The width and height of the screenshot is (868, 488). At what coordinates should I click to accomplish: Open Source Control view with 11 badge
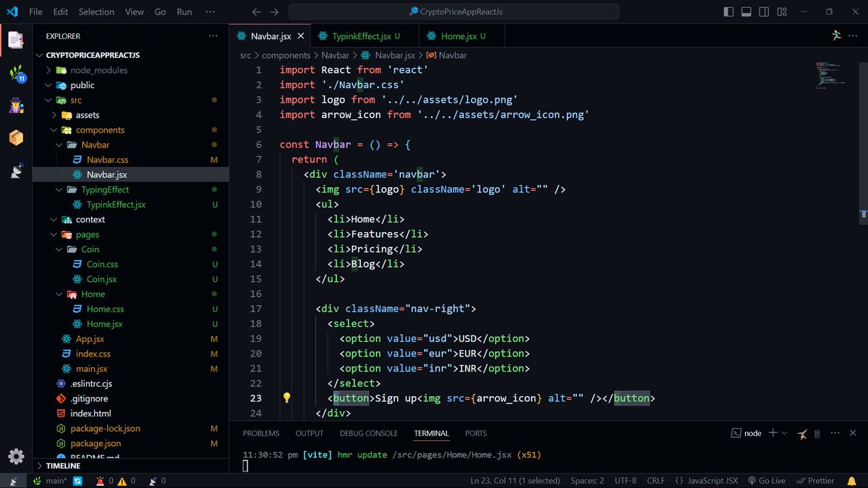coord(16,73)
